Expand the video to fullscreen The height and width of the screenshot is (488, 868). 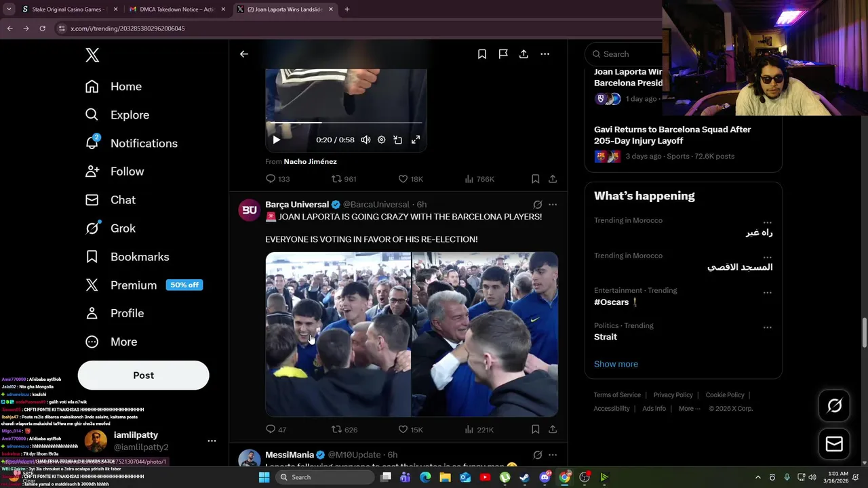416,140
